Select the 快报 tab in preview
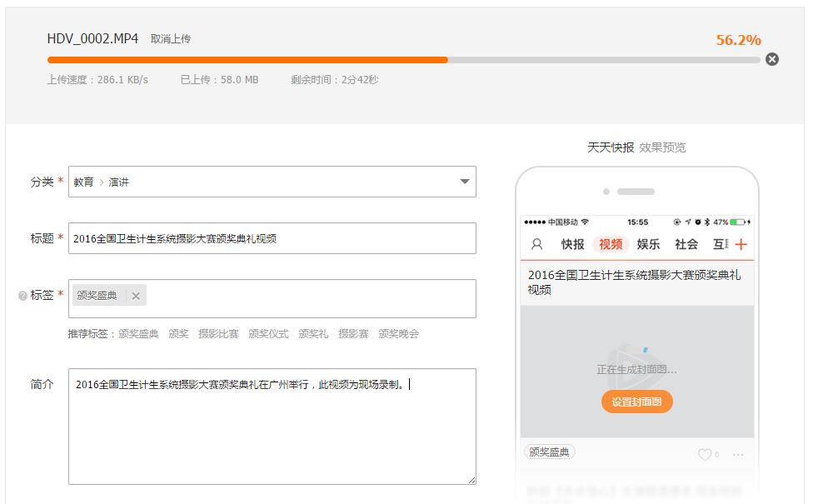 [x=572, y=244]
